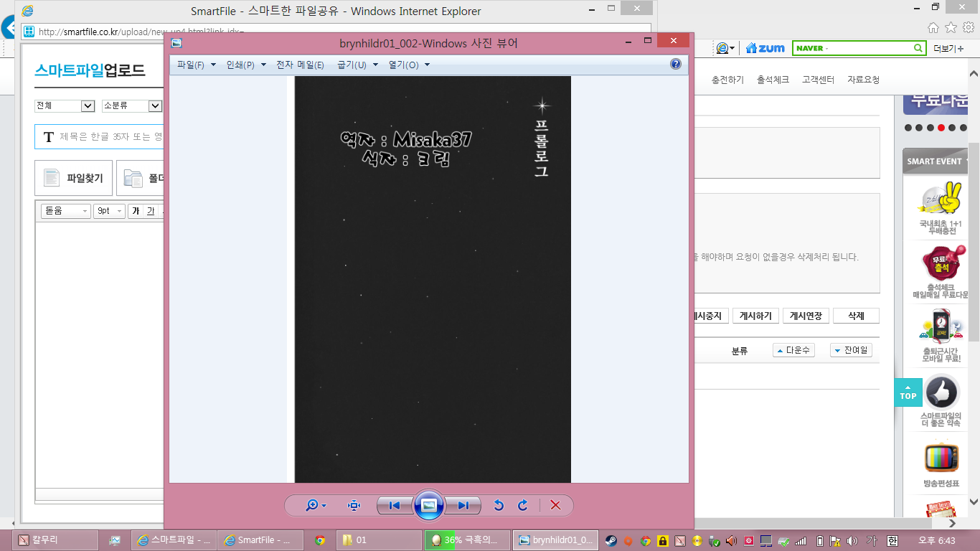Open the photo viewer help icon
Image resolution: width=980 pixels, height=551 pixels.
675,64
